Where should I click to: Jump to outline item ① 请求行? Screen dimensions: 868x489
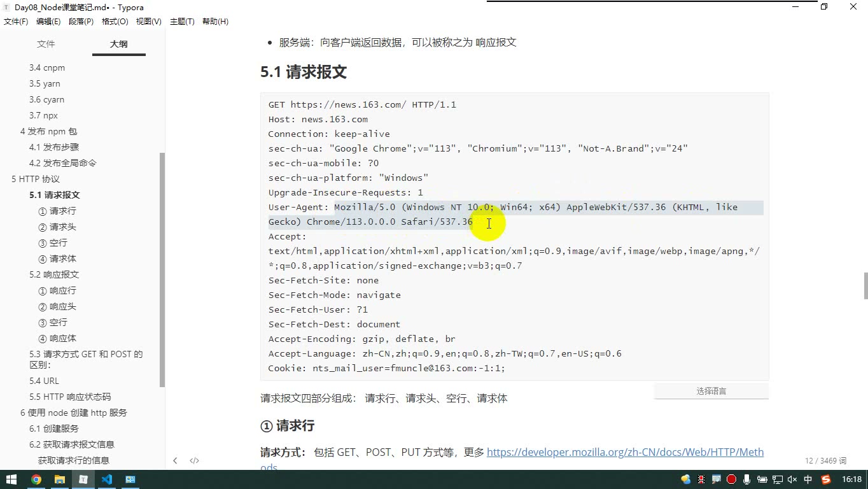click(x=57, y=211)
